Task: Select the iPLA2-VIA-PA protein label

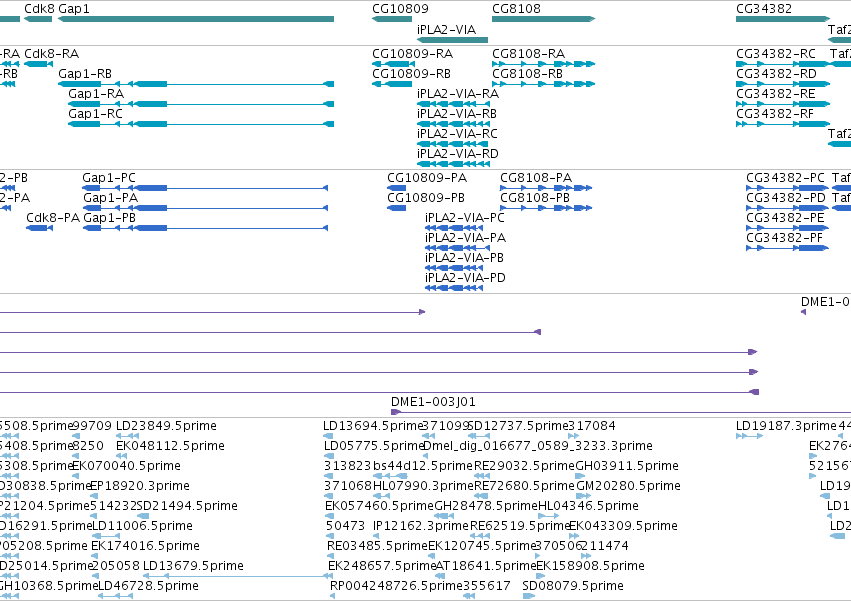Action: click(x=465, y=238)
